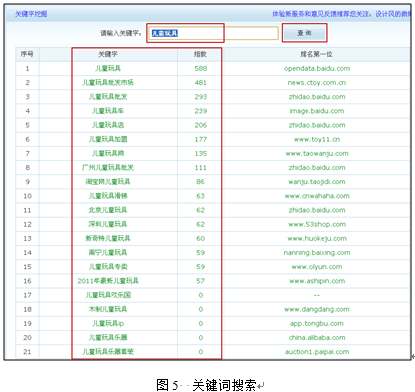
Task: Open the feedback notice link at top right
Action: point(342,14)
